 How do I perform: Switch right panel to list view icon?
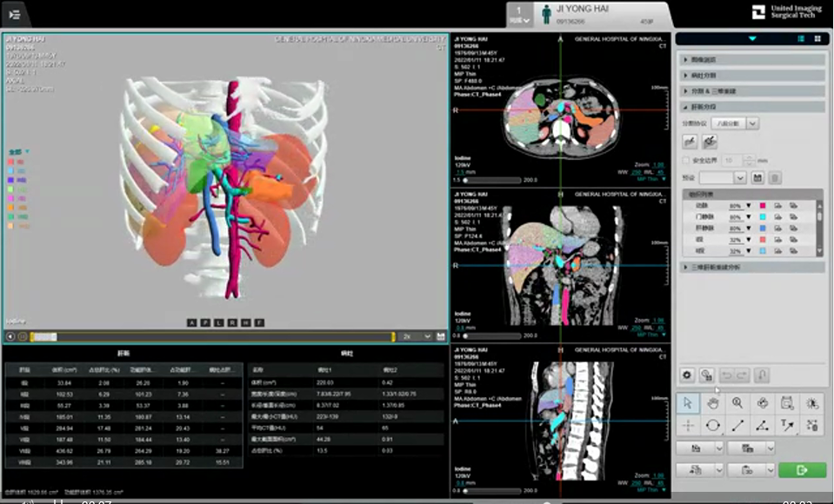tap(801, 39)
